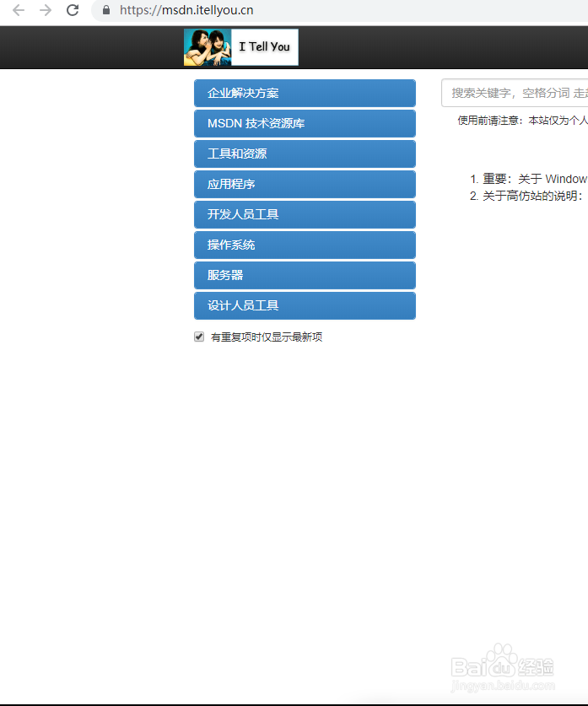Expand 服务器 category
The image size is (588, 706).
pyautogui.click(x=305, y=276)
